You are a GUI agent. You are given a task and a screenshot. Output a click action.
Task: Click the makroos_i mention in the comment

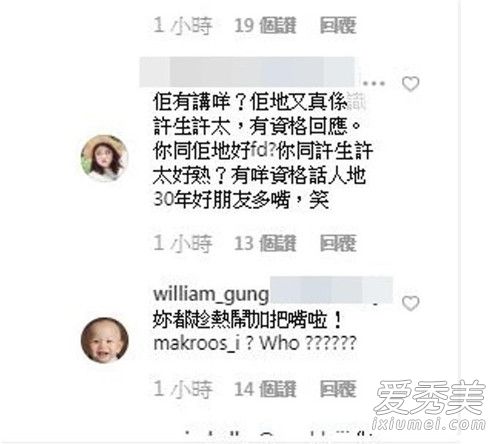pyautogui.click(x=197, y=343)
